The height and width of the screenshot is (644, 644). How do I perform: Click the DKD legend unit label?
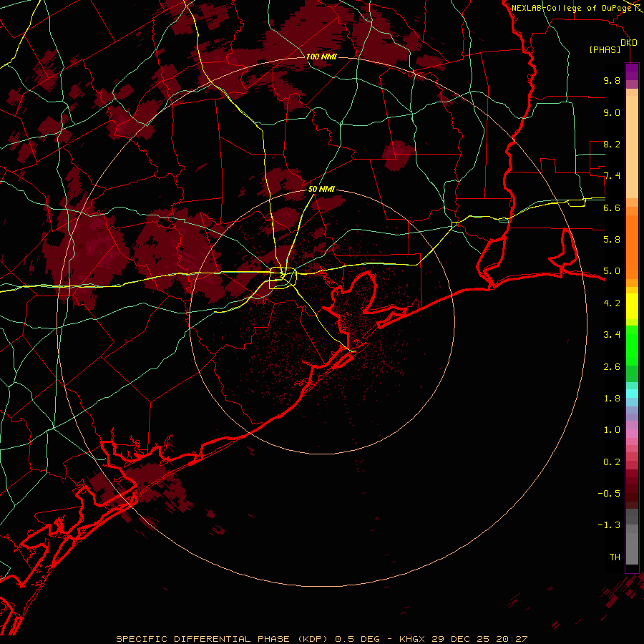coord(629,43)
